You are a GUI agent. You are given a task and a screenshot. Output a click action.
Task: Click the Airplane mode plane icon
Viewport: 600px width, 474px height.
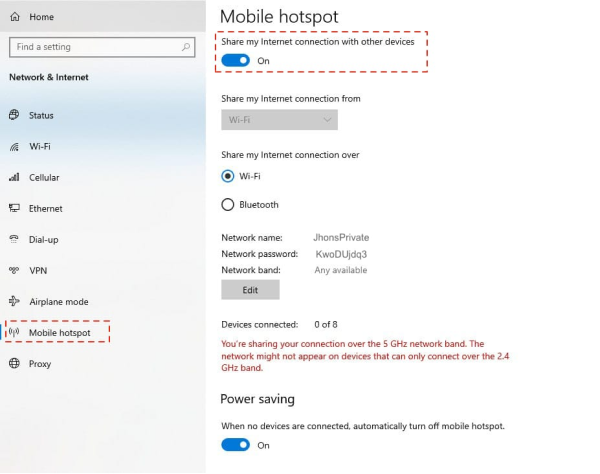14,301
